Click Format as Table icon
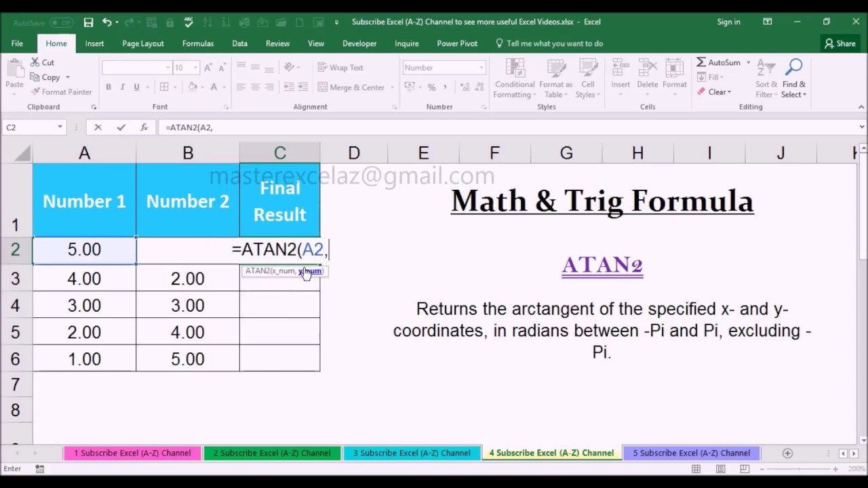This screenshot has height=488, width=868. coord(556,69)
